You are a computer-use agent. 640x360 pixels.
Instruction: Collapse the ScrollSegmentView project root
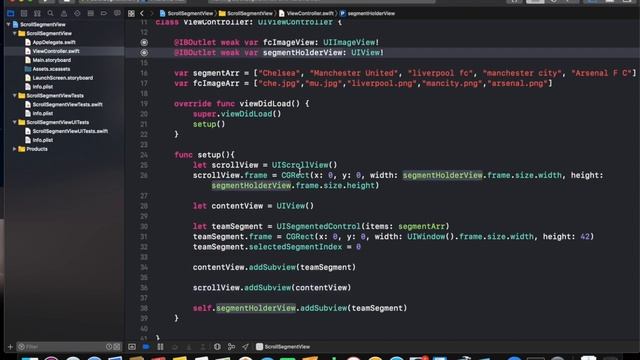point(9,24)
